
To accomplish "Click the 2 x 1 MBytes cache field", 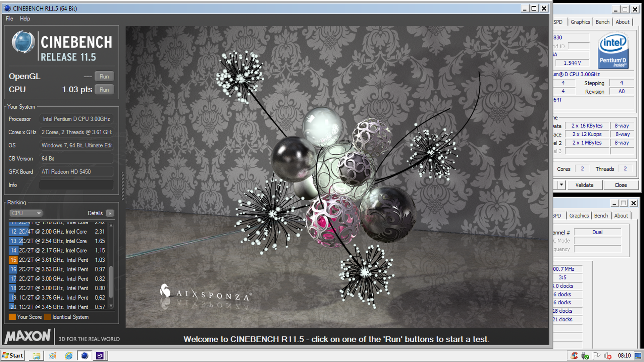I will (587, 143).
